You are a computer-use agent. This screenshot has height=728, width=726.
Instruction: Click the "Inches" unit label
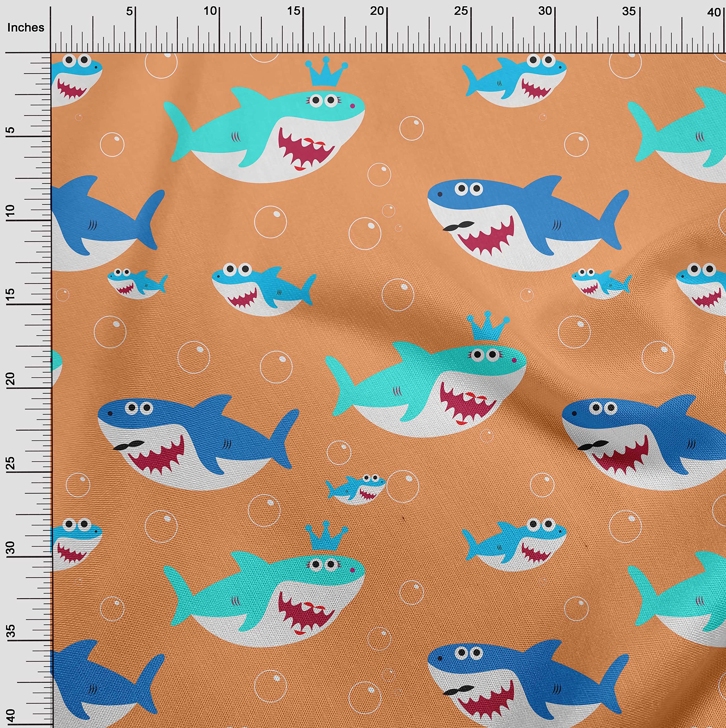tap(26, 28)
